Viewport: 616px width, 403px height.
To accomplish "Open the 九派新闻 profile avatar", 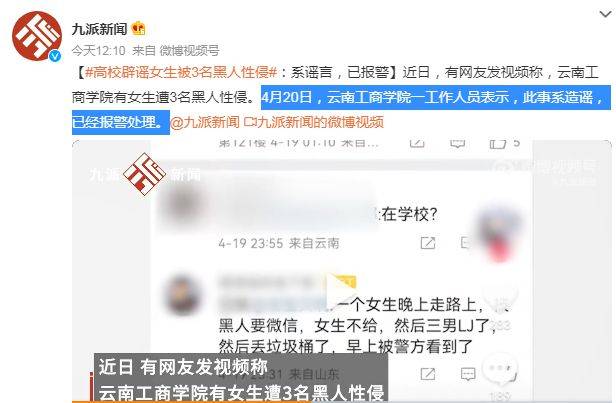I will [x=37, y=36].
